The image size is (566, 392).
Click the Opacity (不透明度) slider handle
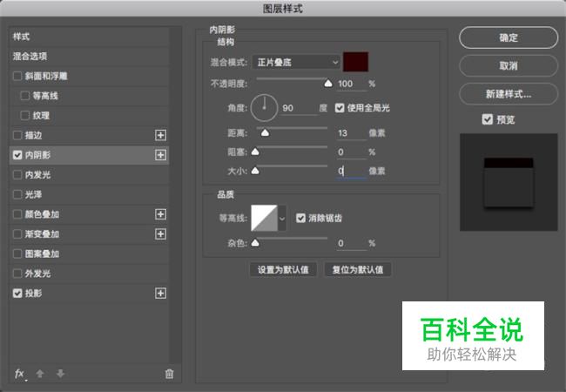click(x=328, y=84)
